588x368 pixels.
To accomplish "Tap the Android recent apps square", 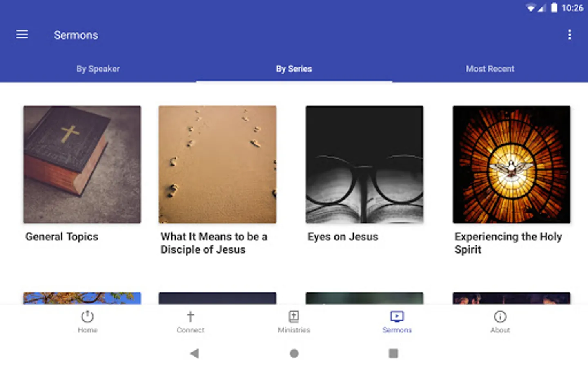I will 393,353.
